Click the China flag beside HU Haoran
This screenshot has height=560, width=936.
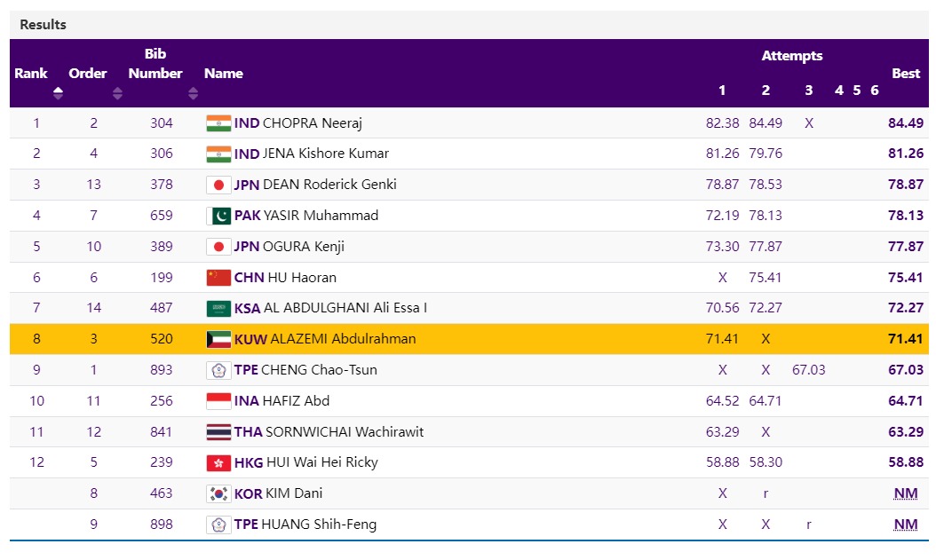(218, 278)
